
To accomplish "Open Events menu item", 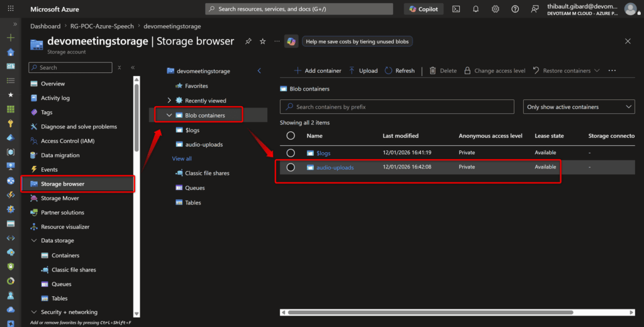I will click(x=49, y=169).
